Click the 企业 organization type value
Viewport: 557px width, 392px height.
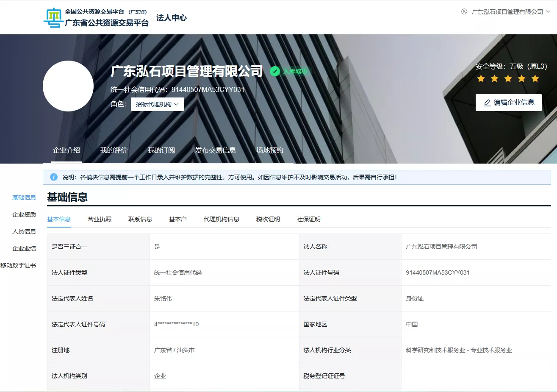[x=160, y=376]
